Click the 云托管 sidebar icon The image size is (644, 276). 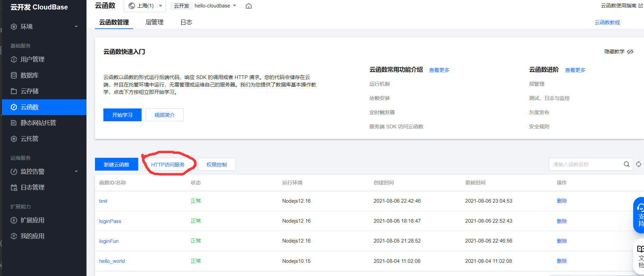(x=14, y=139)
